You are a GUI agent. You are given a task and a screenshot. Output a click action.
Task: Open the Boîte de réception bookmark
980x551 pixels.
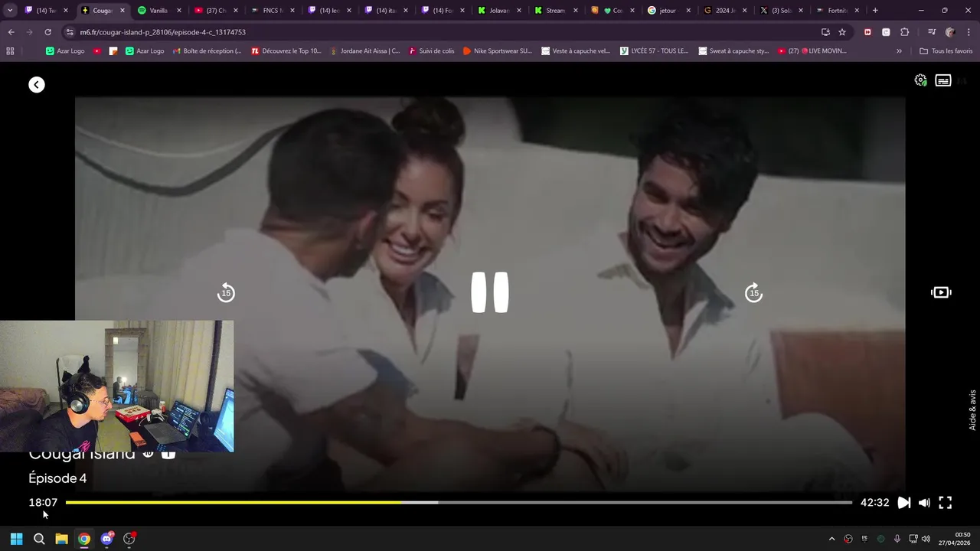[207, 51]
